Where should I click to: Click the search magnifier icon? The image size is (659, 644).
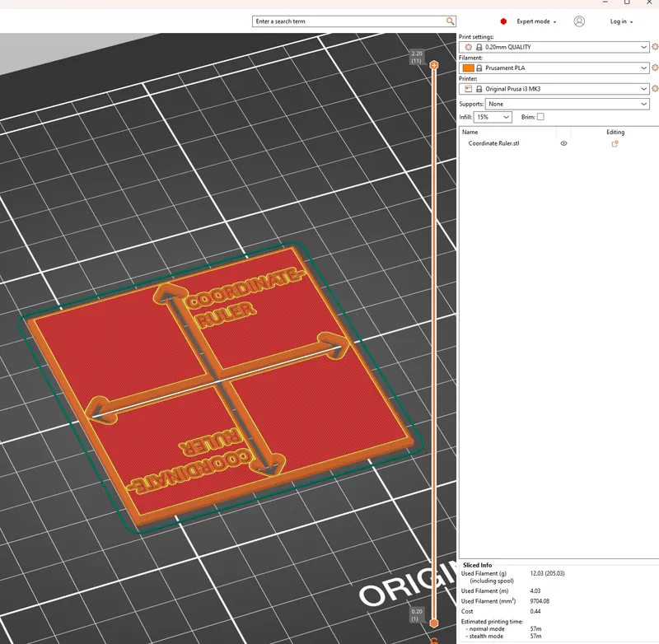[x=450, y=21]
